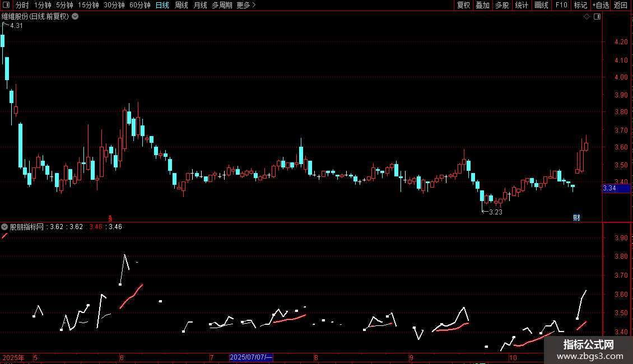Click the 复权 adjustment button
The width and height of the screenshot is (633, 364).
pos(463,5)
